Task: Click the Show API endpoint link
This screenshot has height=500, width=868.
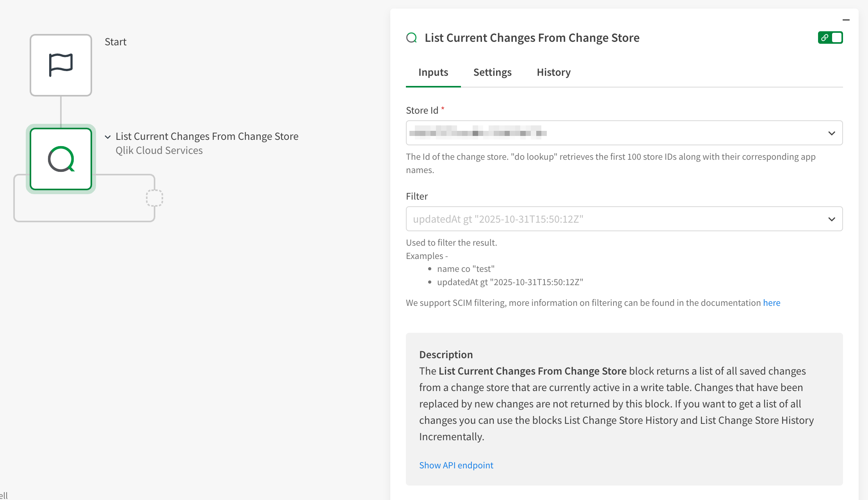Action: pyautogui.click(x=456, y=465)
